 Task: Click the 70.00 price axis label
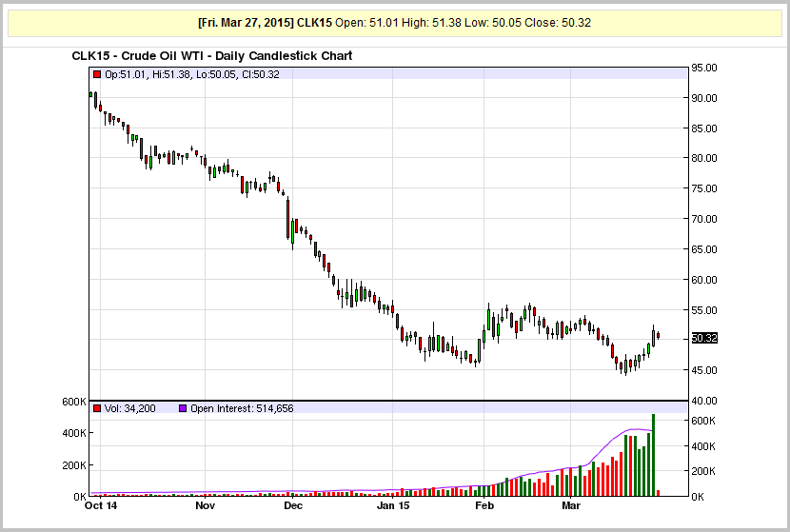[x=703, y=219]
